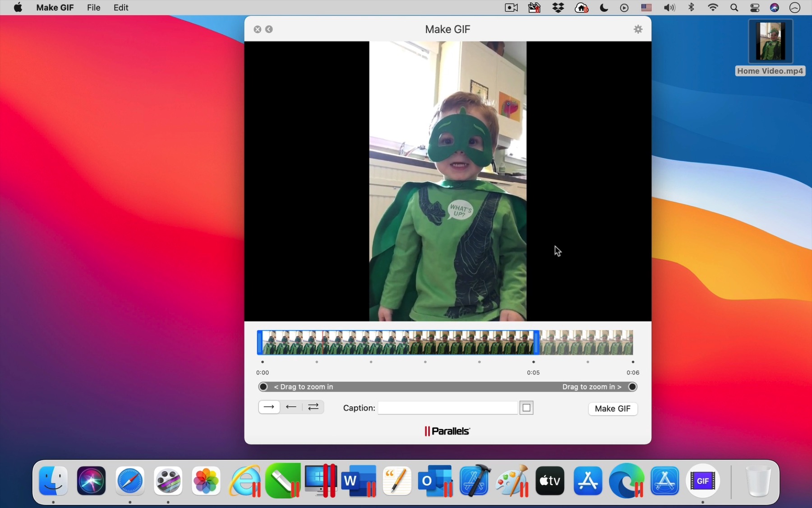Launch Outlook from the Dock

(435, 481)
